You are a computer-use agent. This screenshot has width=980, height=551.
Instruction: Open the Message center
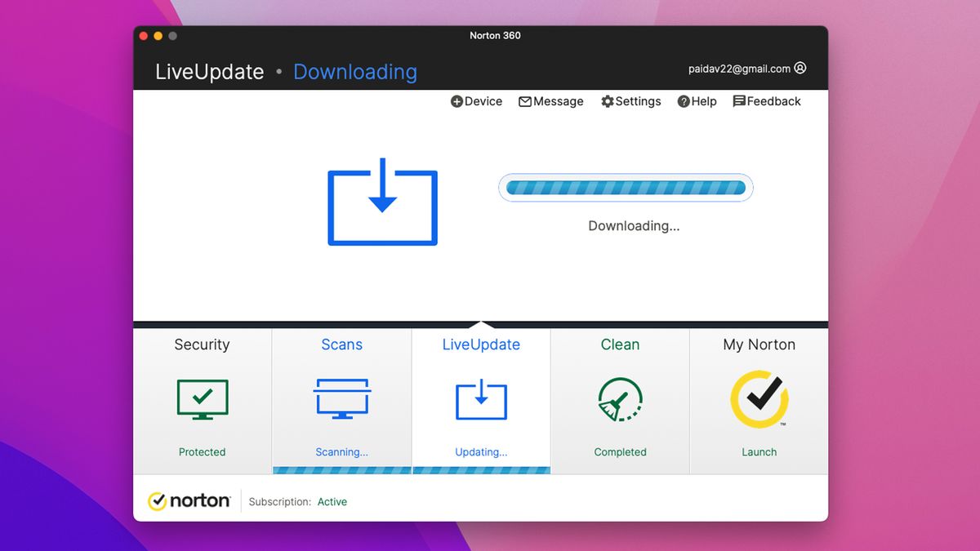click(551, 101)
